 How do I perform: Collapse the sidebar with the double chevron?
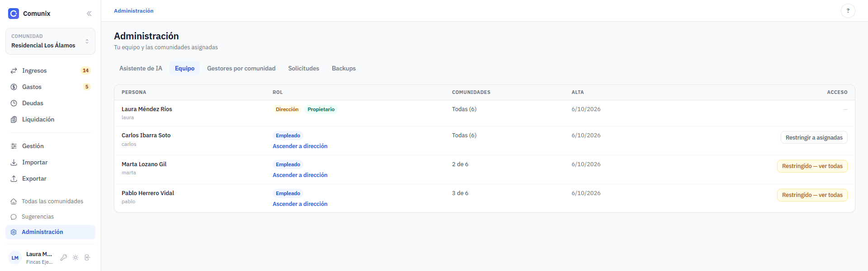pyautogui.click(x=89, y=14)
